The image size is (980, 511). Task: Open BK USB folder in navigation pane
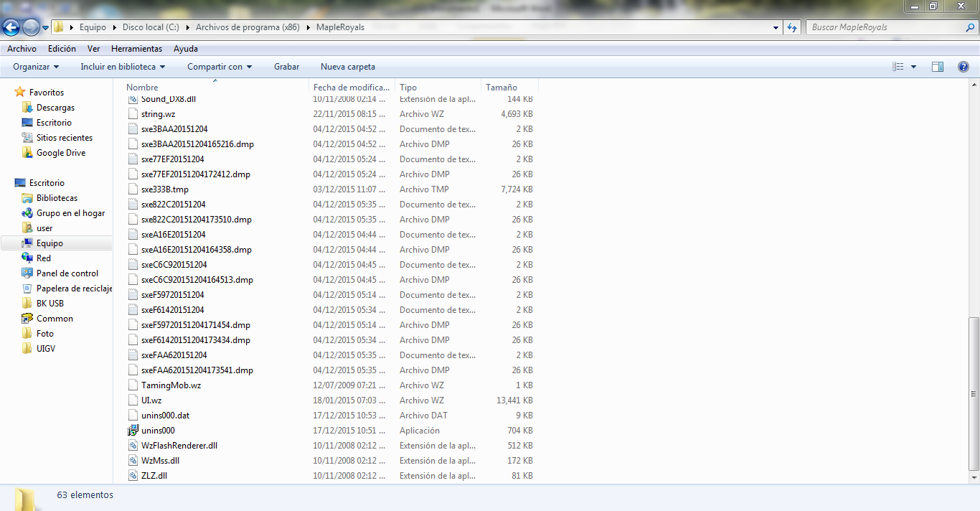coord(50,304)
